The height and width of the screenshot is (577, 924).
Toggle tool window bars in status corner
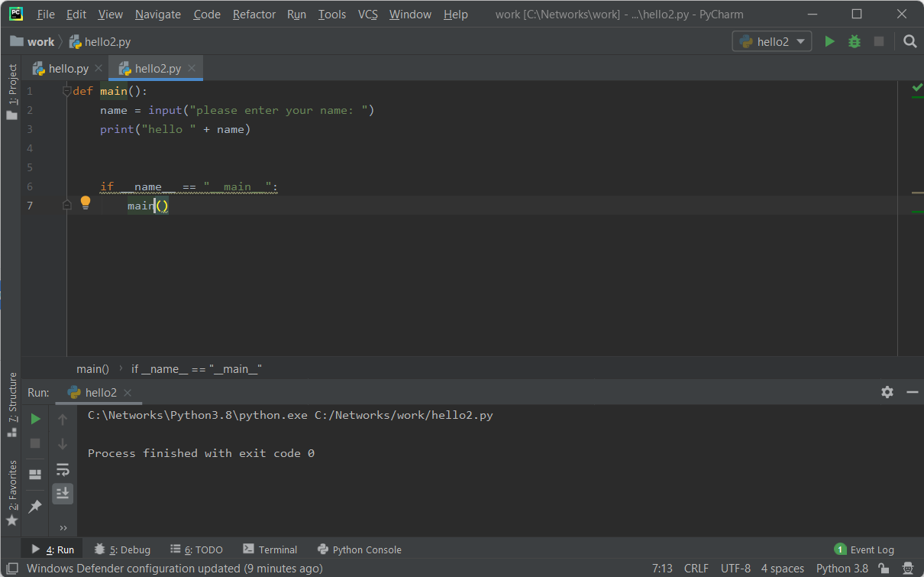click(11, 569)
